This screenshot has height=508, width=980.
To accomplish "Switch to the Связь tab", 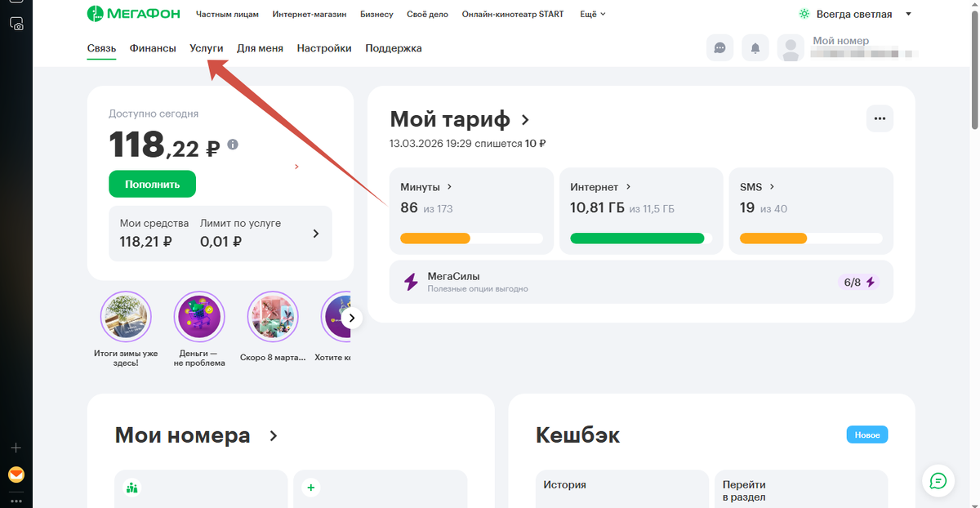I will click(x=102, y=48).
